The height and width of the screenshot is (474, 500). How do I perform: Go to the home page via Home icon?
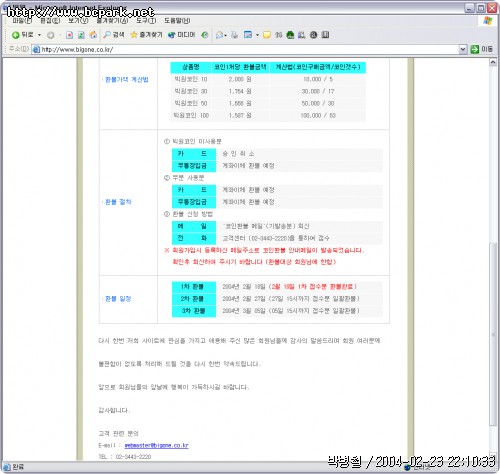click(93, 35)
